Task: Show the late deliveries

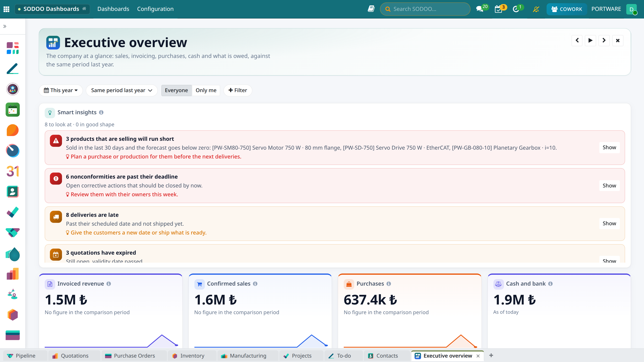Action: tap(609, 223)
